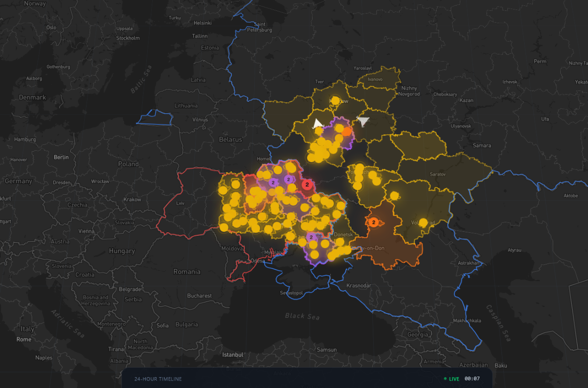Click the Kazan city label
The height and width of the screenshot is (388, 588).
click(x=466, y=100)
